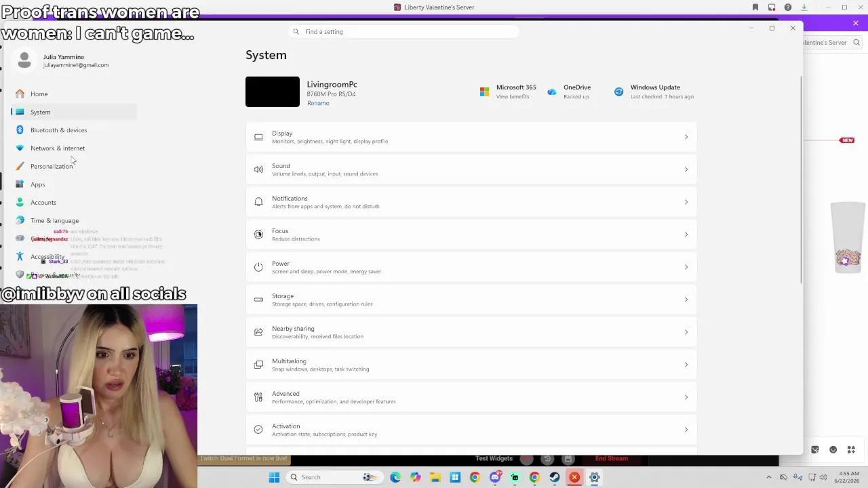Expand the Nearby sharing row chevron
868x488 pixels.
coord(686,332)
